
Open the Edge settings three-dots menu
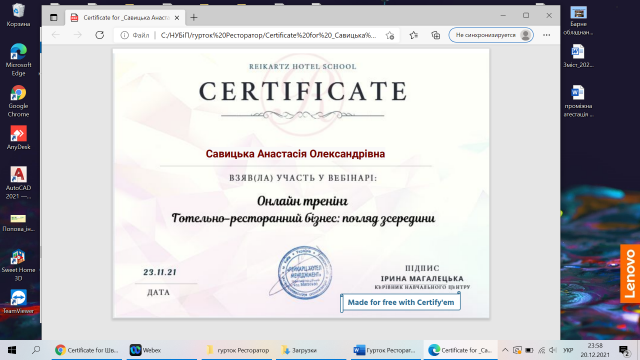(x=547, y=35)
